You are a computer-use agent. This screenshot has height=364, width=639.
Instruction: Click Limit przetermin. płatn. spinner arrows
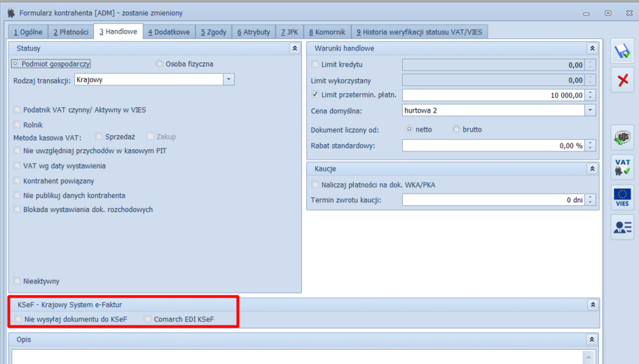590,95
